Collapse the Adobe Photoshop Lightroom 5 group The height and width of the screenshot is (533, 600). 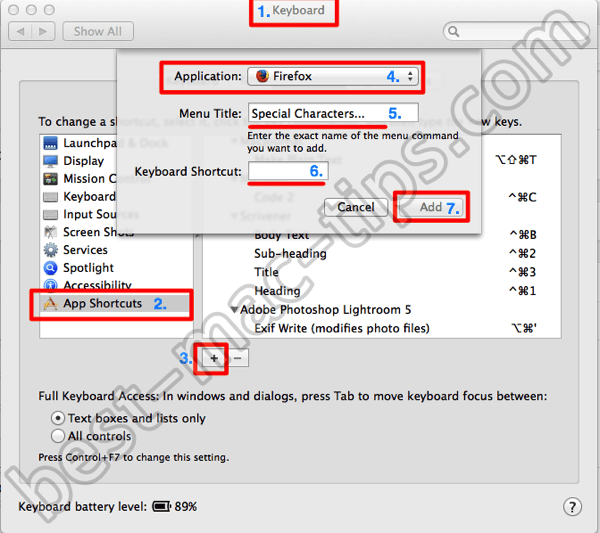coord(234,310)
